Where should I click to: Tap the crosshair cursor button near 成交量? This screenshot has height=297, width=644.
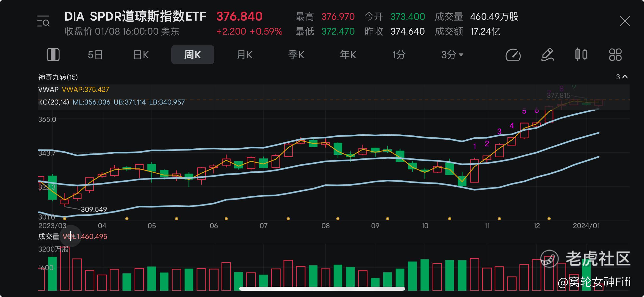point(71,236)
